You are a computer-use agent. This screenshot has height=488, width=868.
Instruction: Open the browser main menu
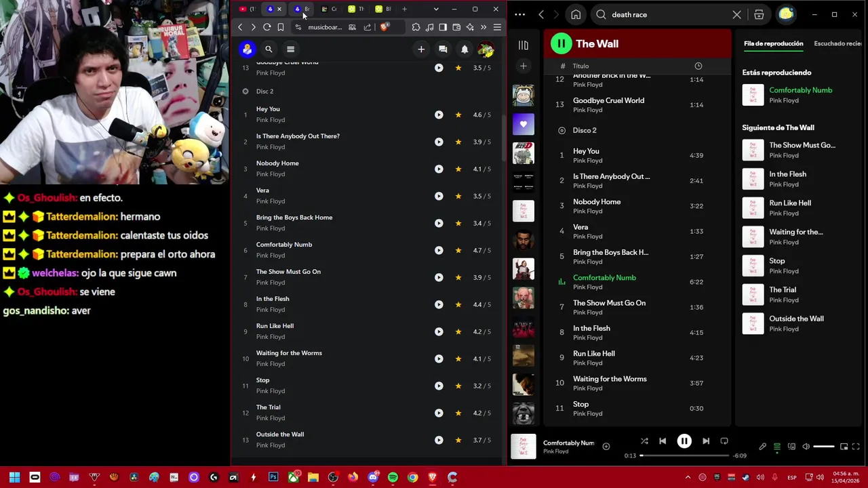pyautogui.click(x=497, y=27)
